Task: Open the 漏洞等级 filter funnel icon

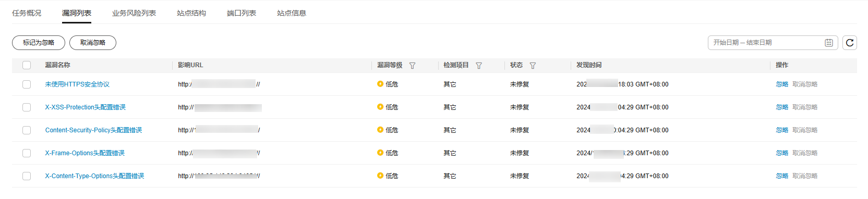Action: pos(413,66)
